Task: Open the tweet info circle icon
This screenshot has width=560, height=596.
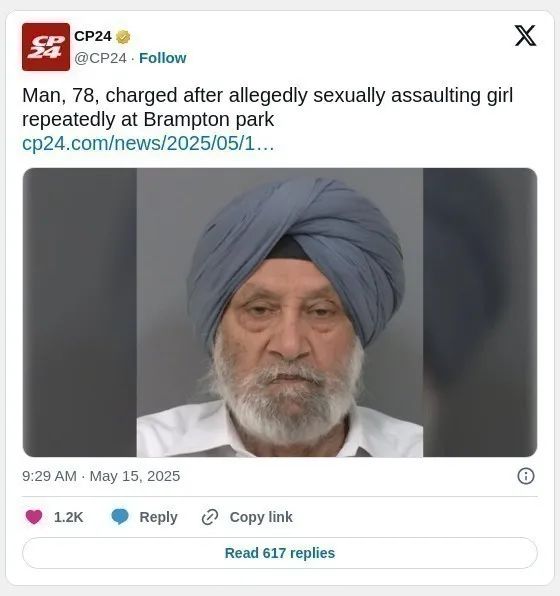Action: click(526, 476)
